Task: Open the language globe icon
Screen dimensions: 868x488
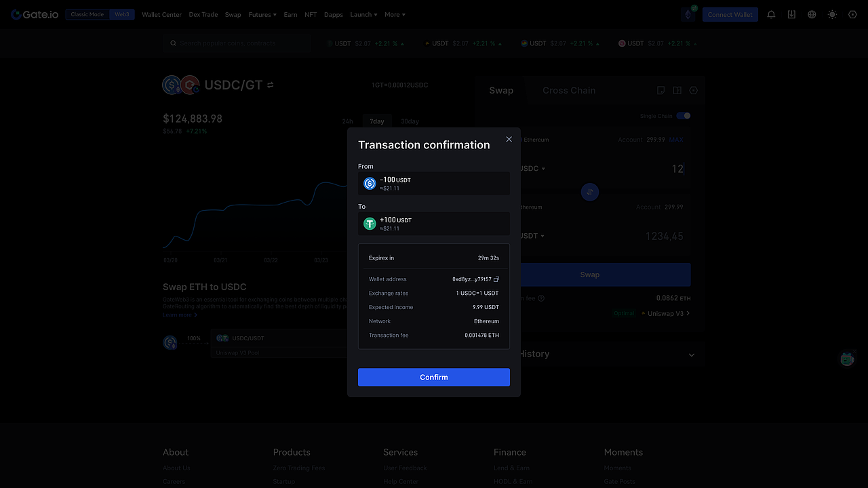Action: pyautogui.click(x=812, y=14)
